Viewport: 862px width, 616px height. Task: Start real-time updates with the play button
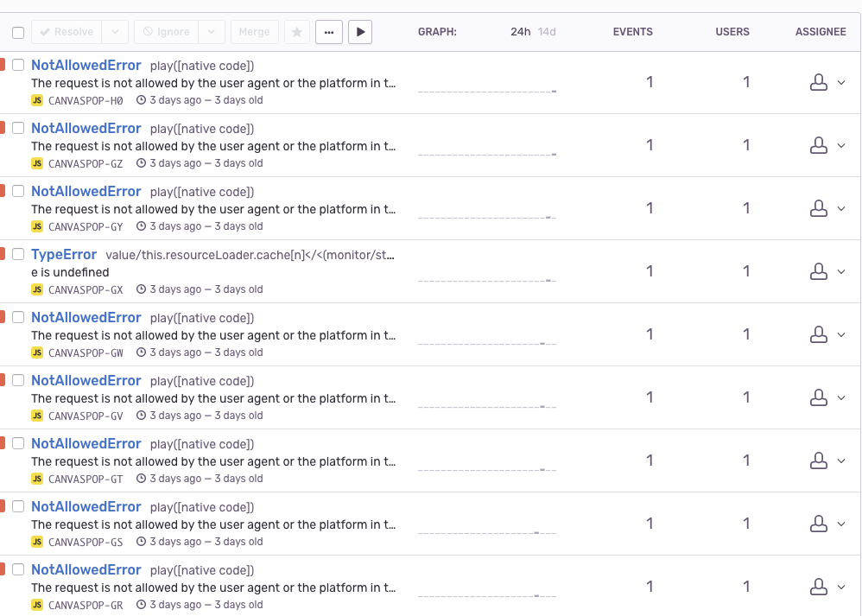tap(360, 32)
